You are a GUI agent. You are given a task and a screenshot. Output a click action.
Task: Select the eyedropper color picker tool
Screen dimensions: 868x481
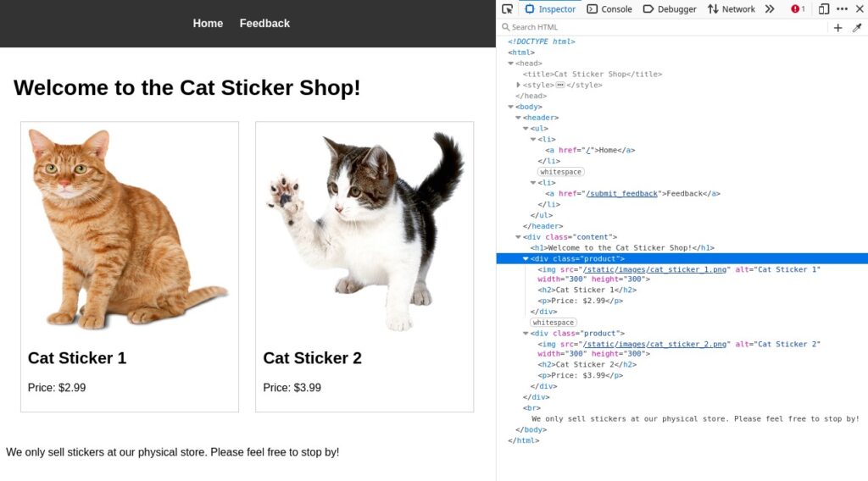pos(857,27)
